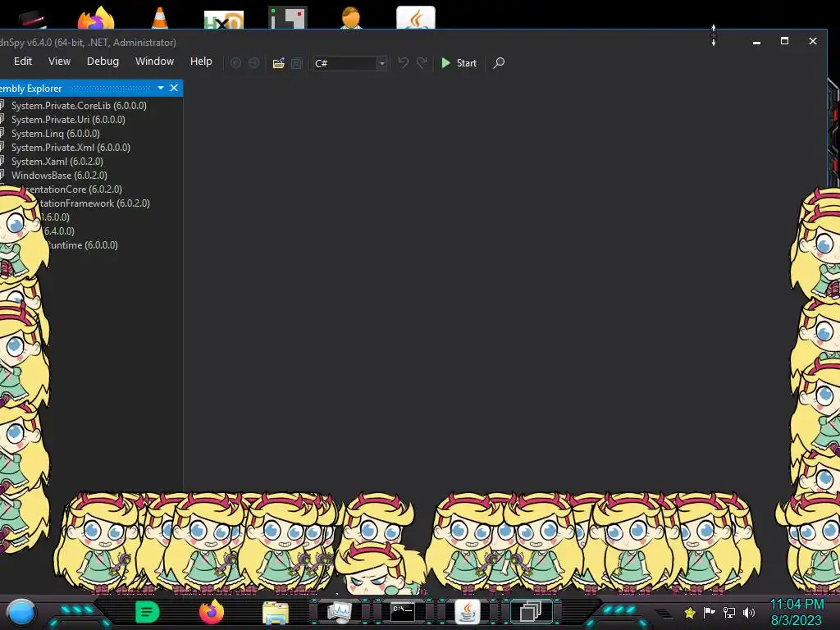Click the Action Center flag tray icon
Viewport: 840px width, 630px height.
[710, 612]
